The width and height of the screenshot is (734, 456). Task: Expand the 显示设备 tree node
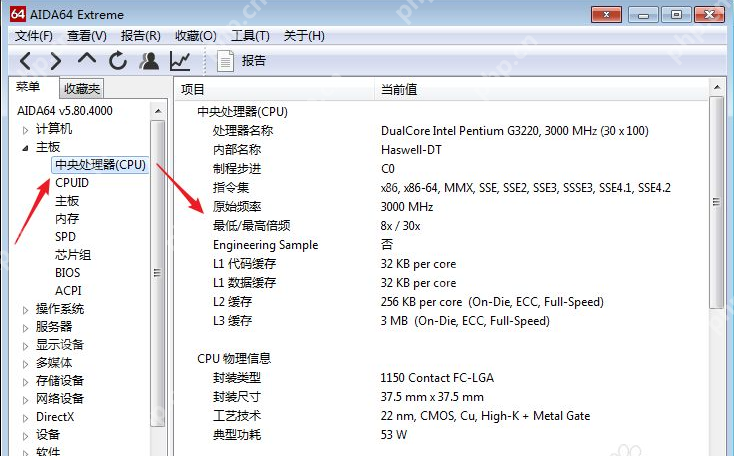26,346
